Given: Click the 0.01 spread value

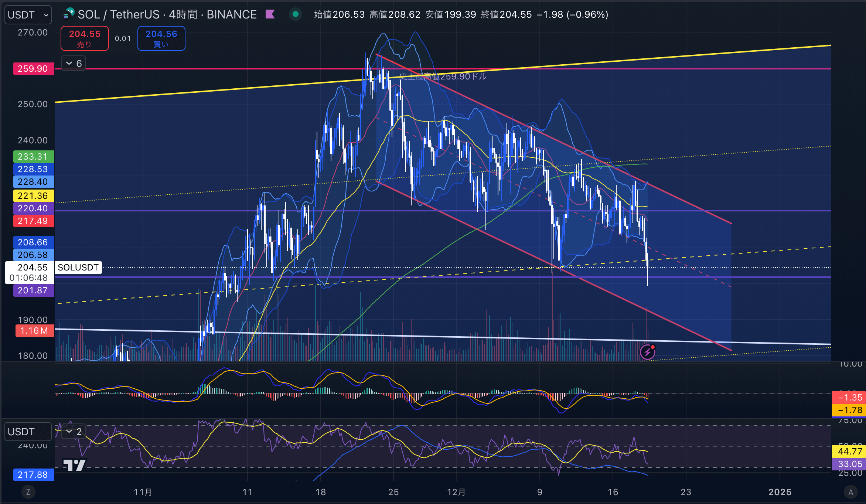Looking at the screenshot, I should 123,38.
